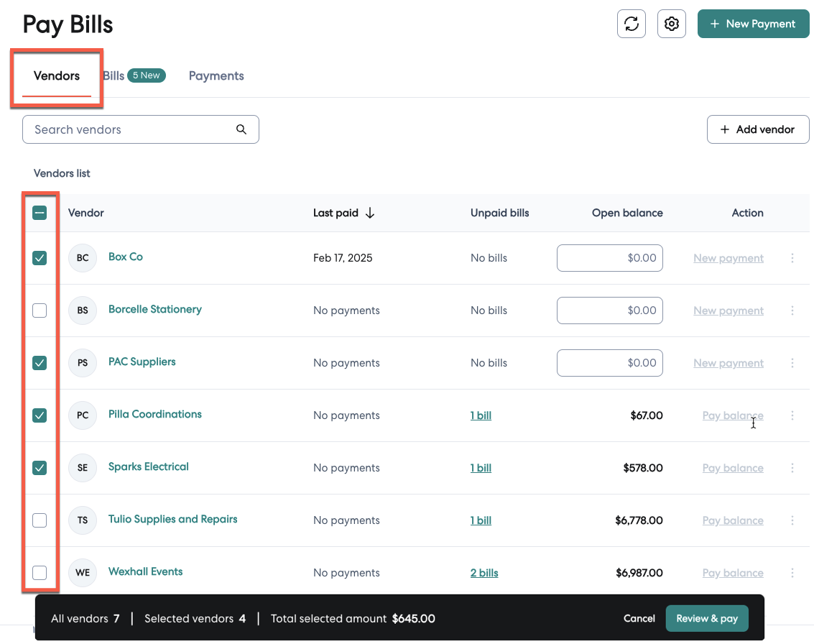Viewport: 814px width, 644px height.
Task: Click the Review & pay button
Action: click(x=707, y=618)
